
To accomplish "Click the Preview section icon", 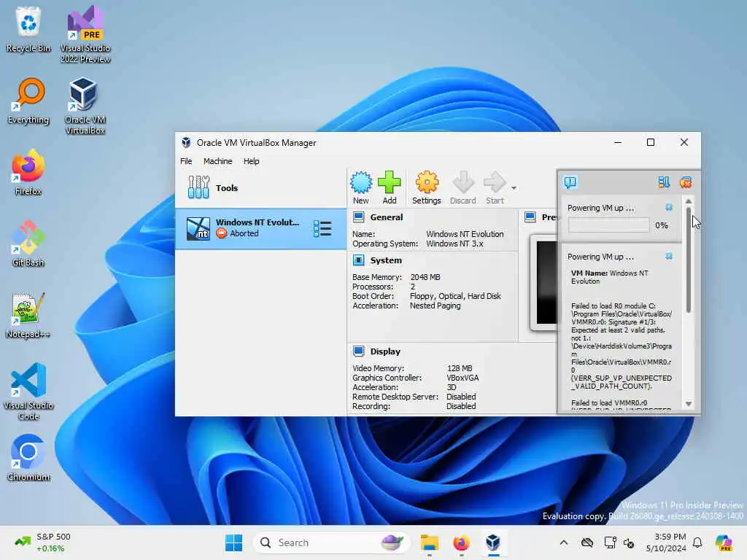I will click(530, 217).
